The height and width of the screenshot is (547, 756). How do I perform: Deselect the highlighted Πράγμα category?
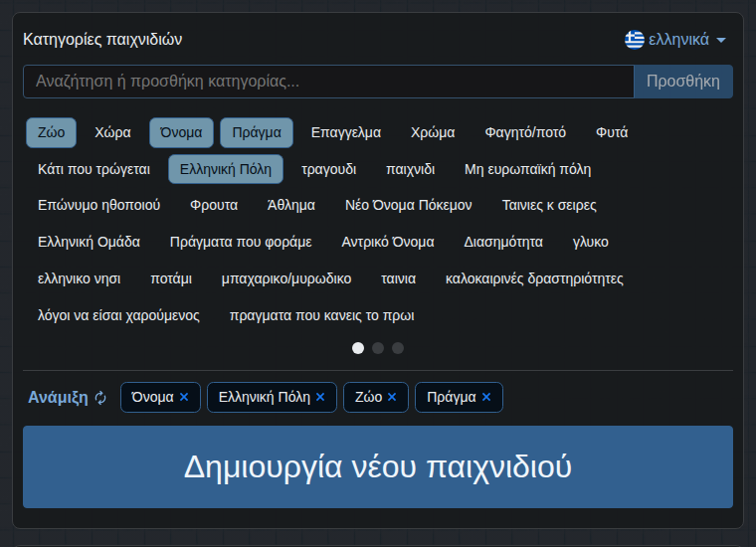click(x=257, y=132)
